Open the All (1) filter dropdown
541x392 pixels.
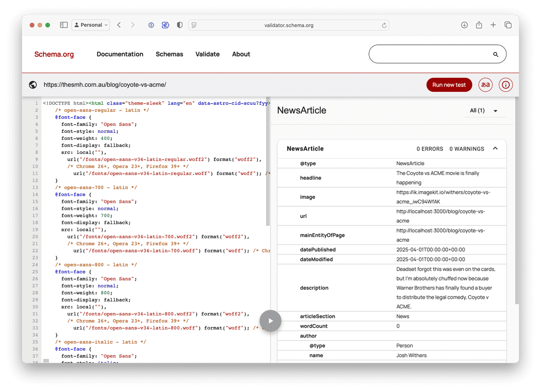(x=484, y=110)
